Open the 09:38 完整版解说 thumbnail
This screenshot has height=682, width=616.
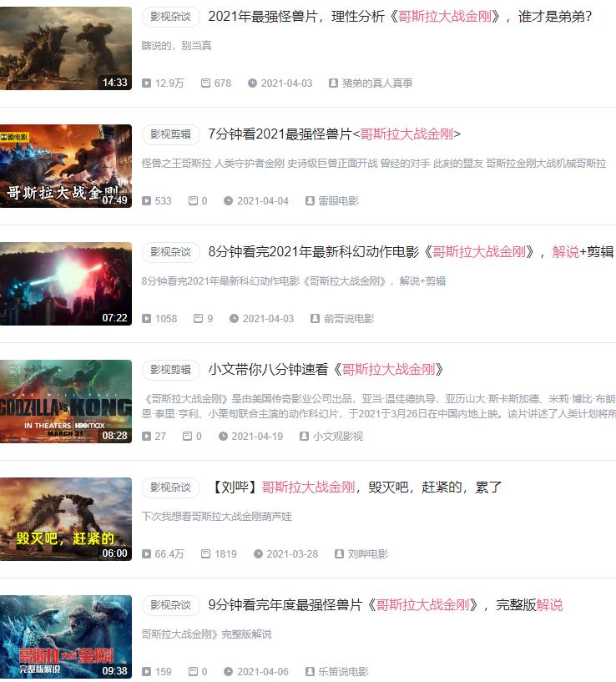point(66,637)
